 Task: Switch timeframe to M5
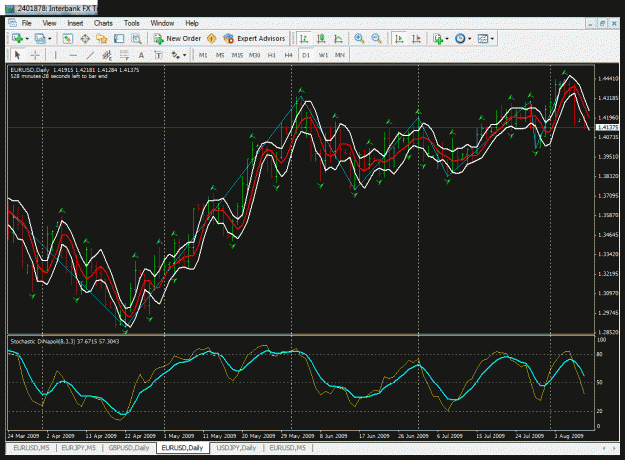coord(220,55)
